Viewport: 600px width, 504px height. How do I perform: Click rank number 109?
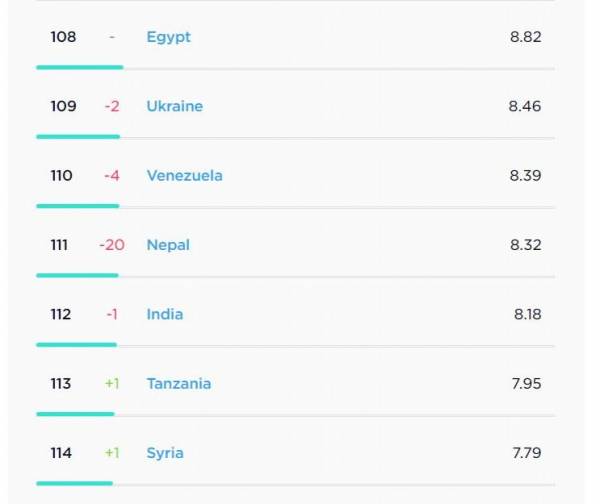coord(63,106)
